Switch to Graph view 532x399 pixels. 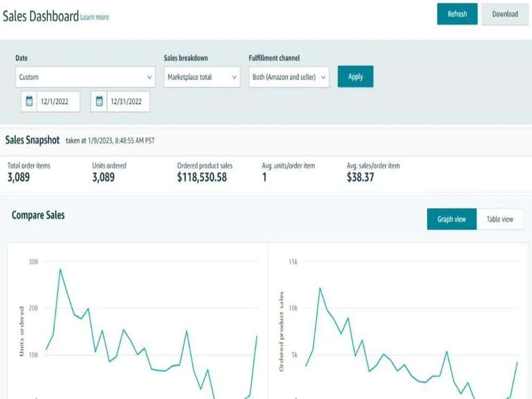pyautogui.click(x=452, y=219)
